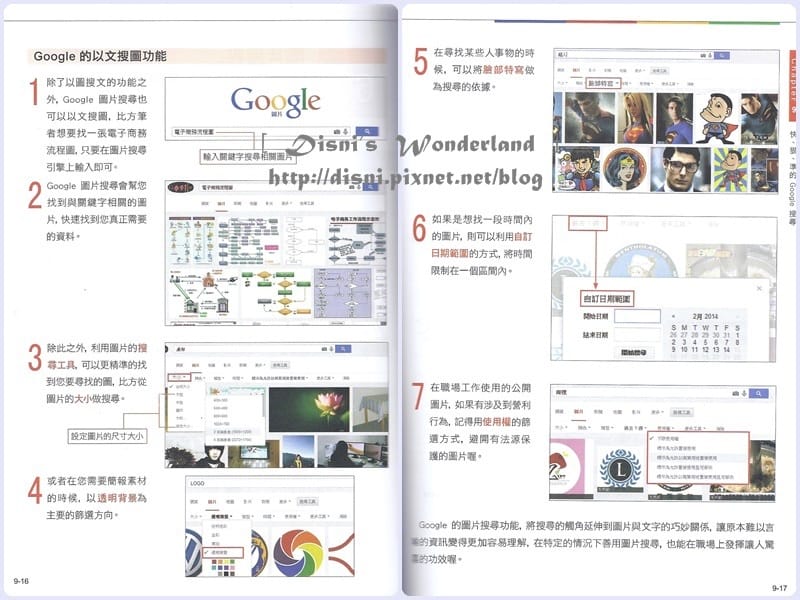800x600 pixels.
Task: Open the color dropdown next to 大小 in 素材 results
Action: [x=200, y=378]
